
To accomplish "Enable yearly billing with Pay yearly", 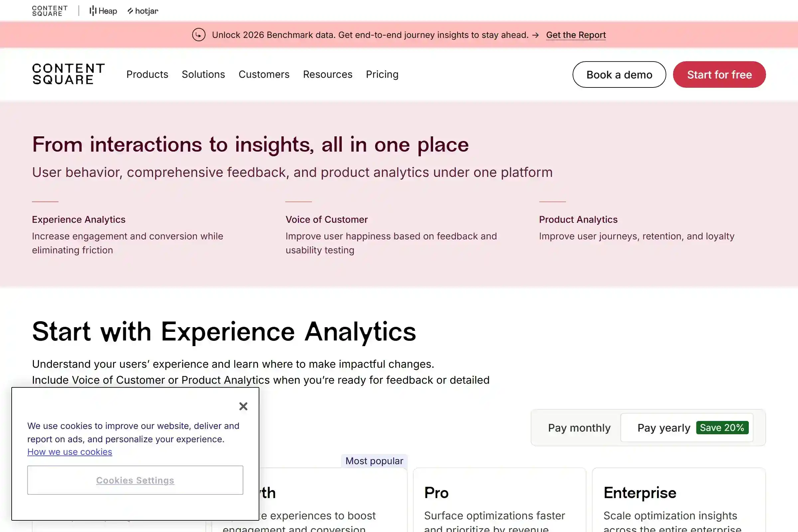I will coord(664,428).
